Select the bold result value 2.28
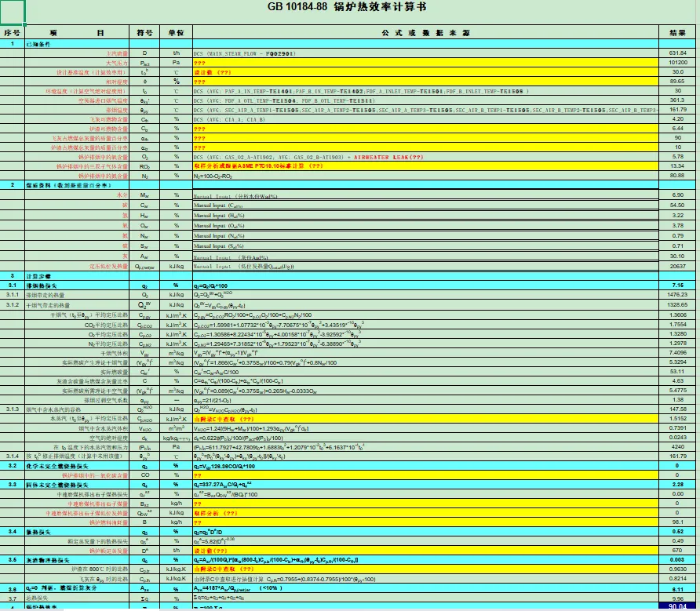The height and width of the screenshot is (611, 700). tap(678, 484)
